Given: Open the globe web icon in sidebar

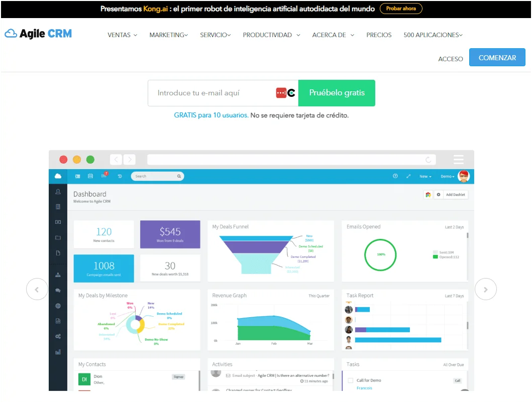Looking at the screenshot, I should click(58, 306).
